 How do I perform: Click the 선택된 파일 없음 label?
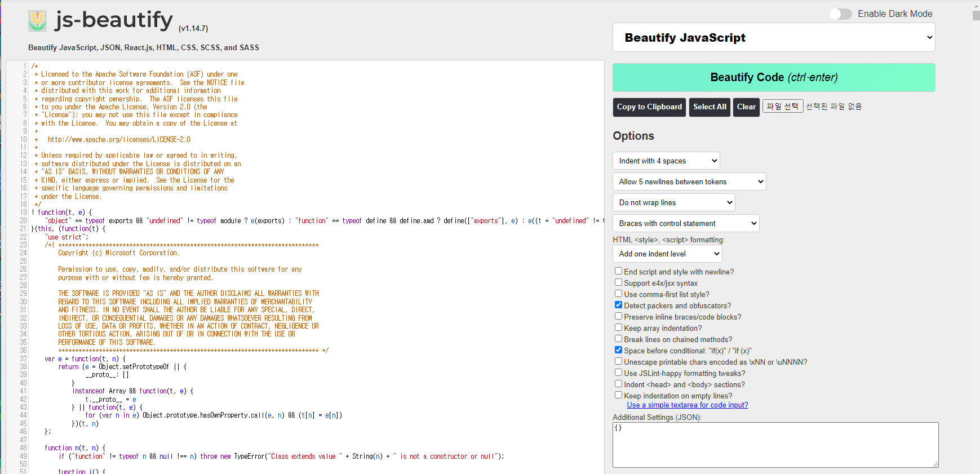(x=833, y=107)
